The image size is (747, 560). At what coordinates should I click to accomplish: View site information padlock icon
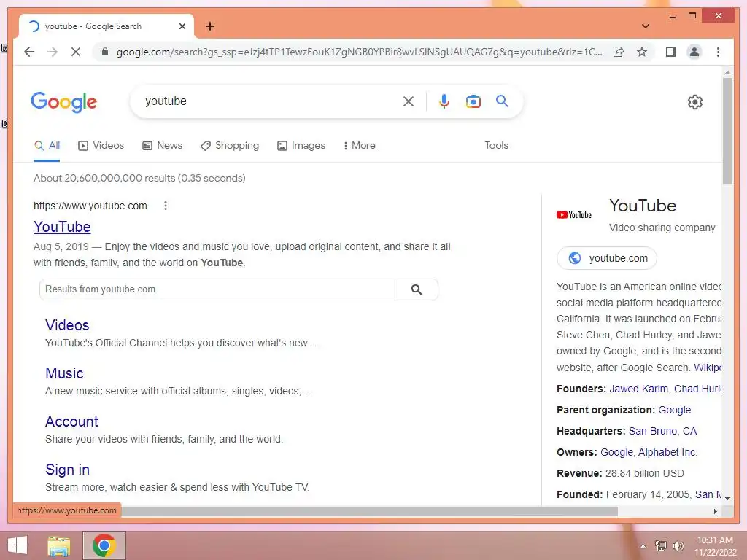click(x=105, y=52)
